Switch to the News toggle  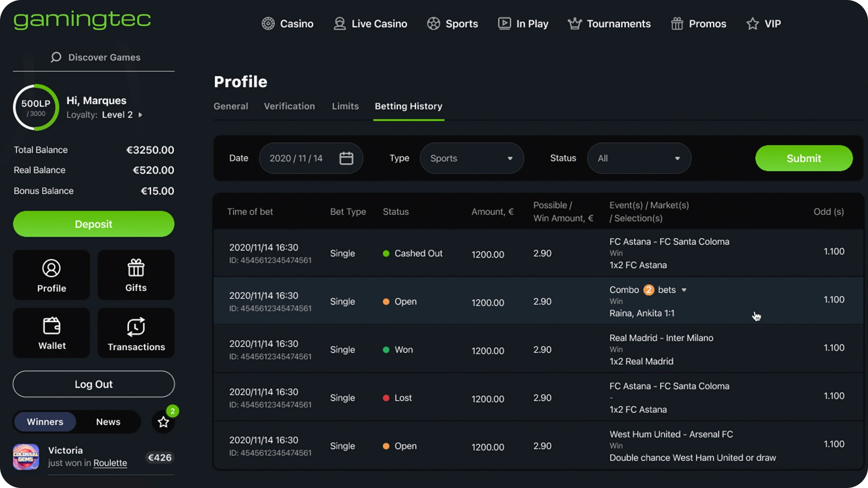coord(108,422)
